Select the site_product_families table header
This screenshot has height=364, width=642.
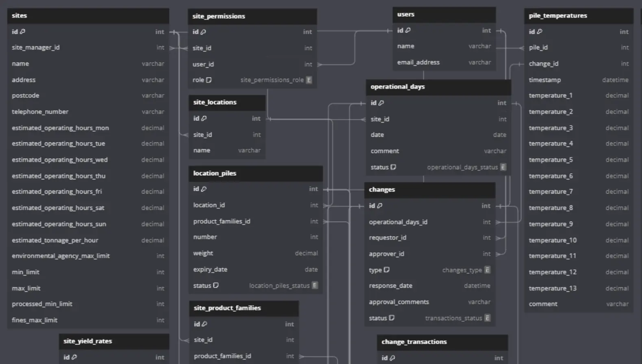pos(244,308)
